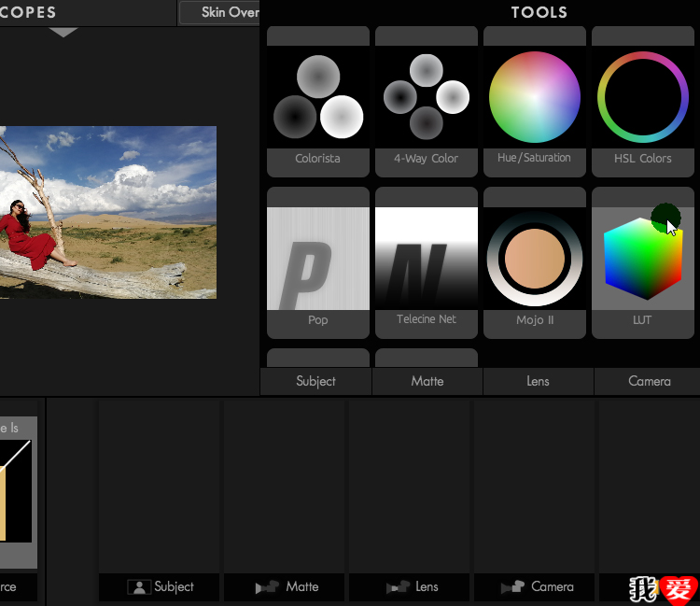The height and width of the screenshot is (606, 700).
Task: Select the Camera stage in the tool chain
Action: coord(535,586)
